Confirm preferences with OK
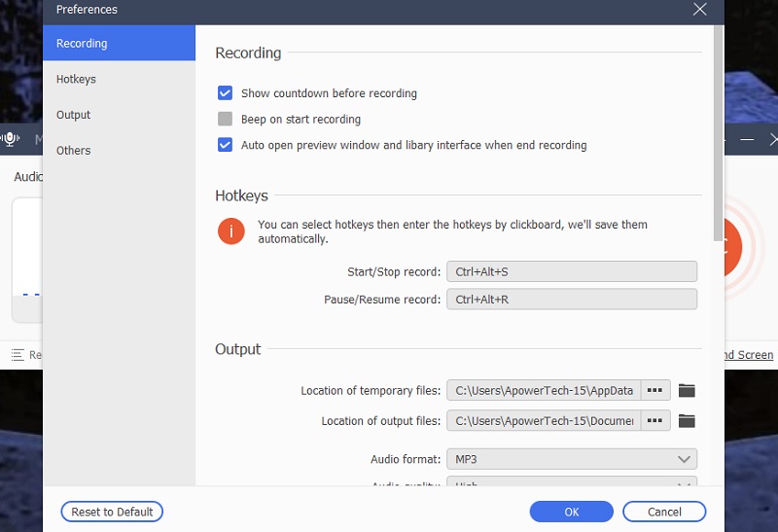 click(571, 512)
